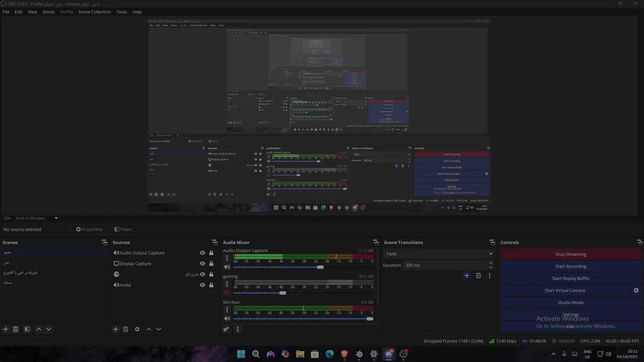Mute Audio Output Capture in the mixer
The image size is (644, 362).
227,267
